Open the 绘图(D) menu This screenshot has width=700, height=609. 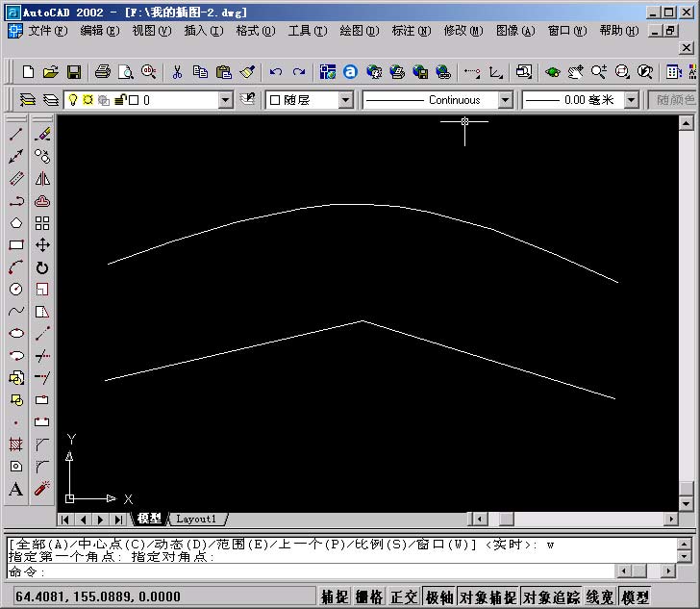[x=360, y=31]
